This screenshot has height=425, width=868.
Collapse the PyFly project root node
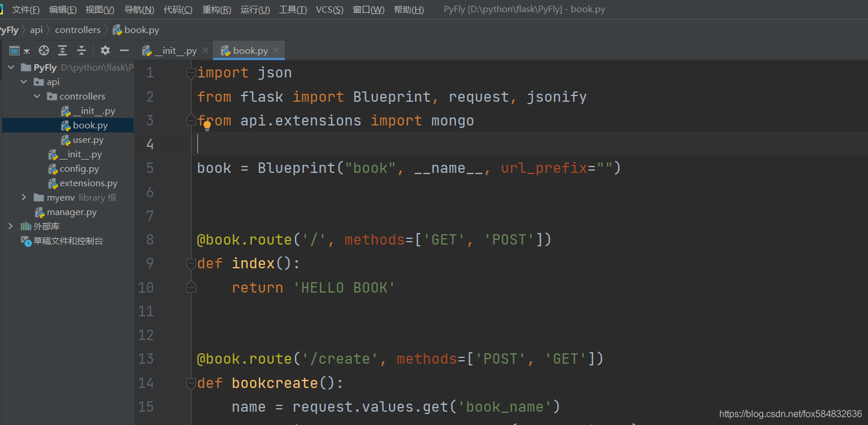pos(11,68)
